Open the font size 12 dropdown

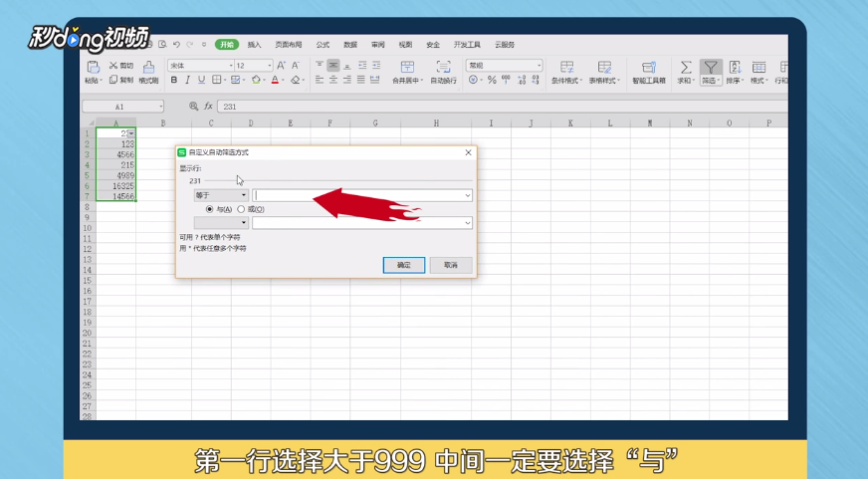click(270, 66)
